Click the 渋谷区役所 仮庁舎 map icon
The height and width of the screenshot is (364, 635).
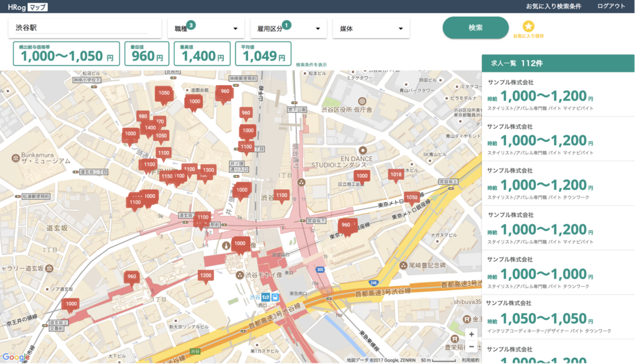tap(362, 101)
